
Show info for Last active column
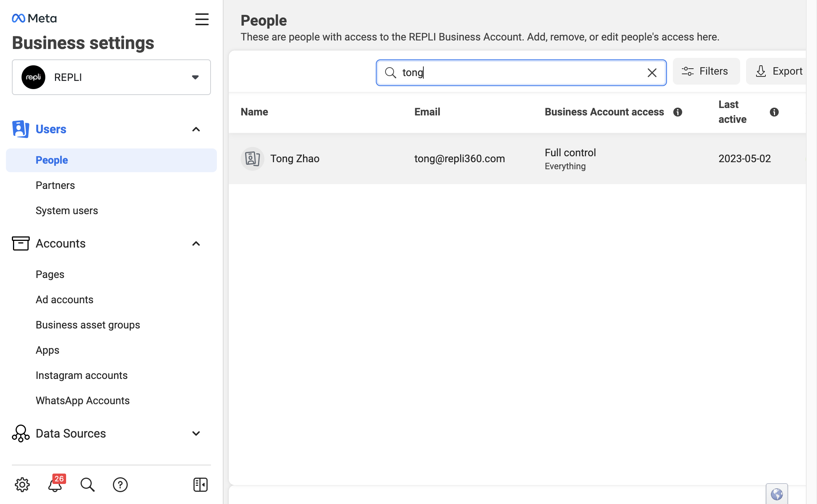[774, 112]
